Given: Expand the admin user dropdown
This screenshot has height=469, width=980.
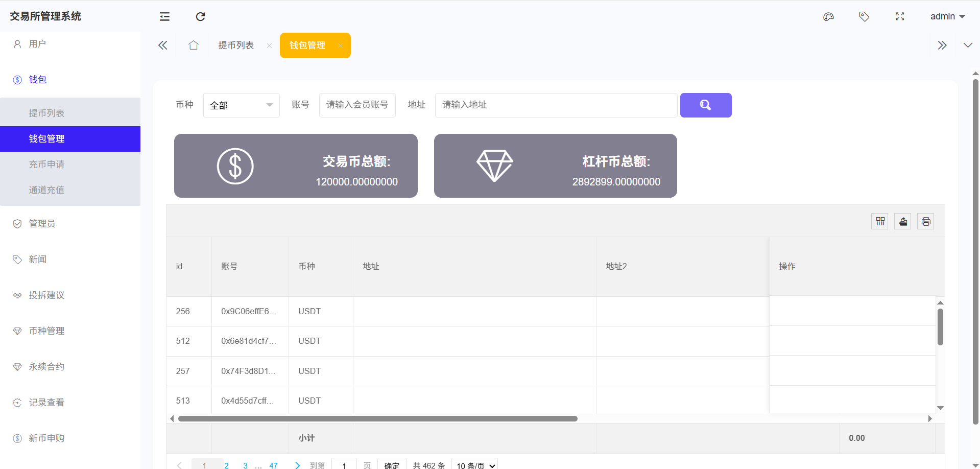Looking at the screenshot, I should tap(947, 17).
